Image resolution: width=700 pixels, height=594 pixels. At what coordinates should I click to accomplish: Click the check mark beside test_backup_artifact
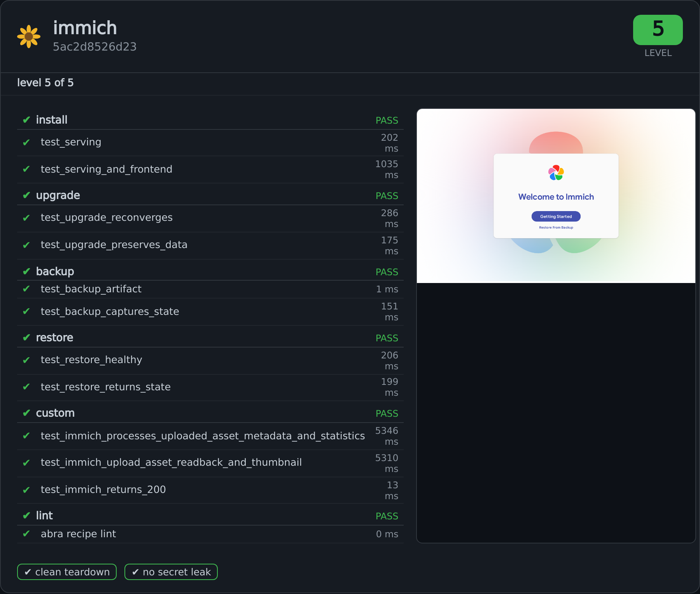(x=26, y=289)
